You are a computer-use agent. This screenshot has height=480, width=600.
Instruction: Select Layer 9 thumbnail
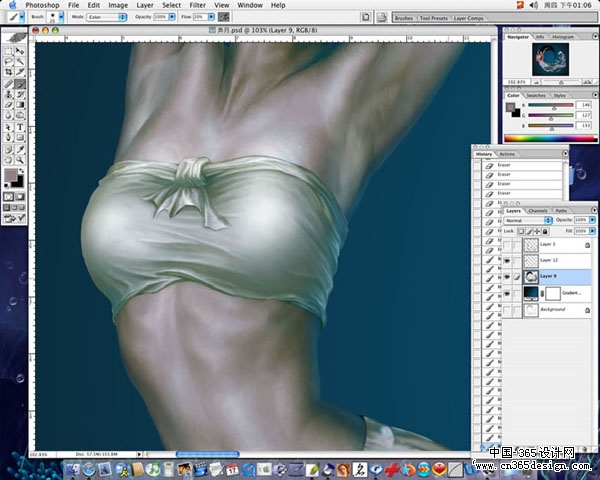point(531,277)
